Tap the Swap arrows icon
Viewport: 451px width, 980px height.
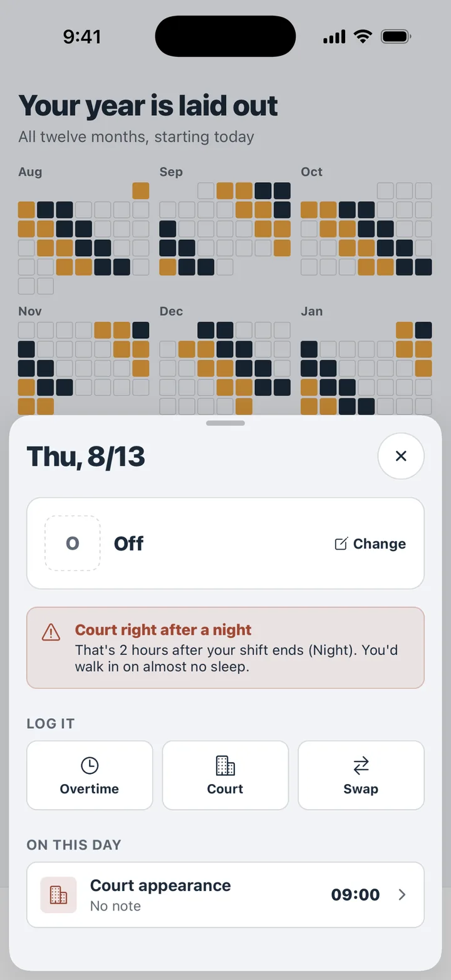tap(361, 765)
